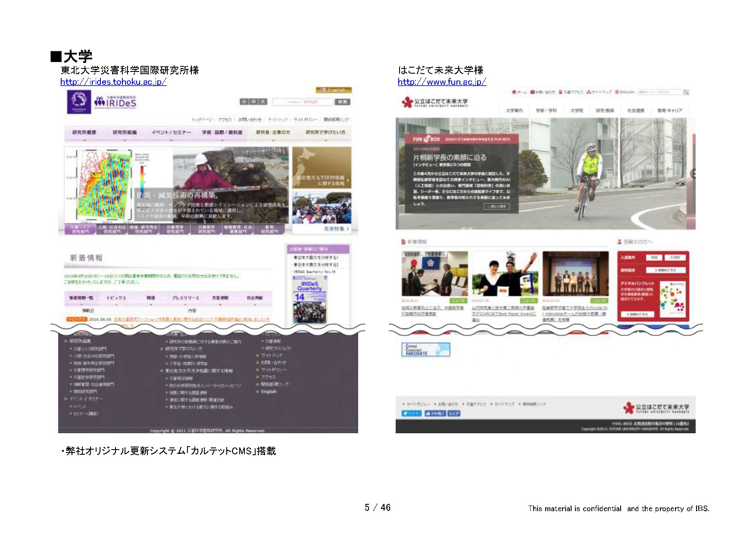Viewport: 756px width, 534px height.
Task: Expand the 研究所組織 navigation menu
Action: click(x=125, y=133)
